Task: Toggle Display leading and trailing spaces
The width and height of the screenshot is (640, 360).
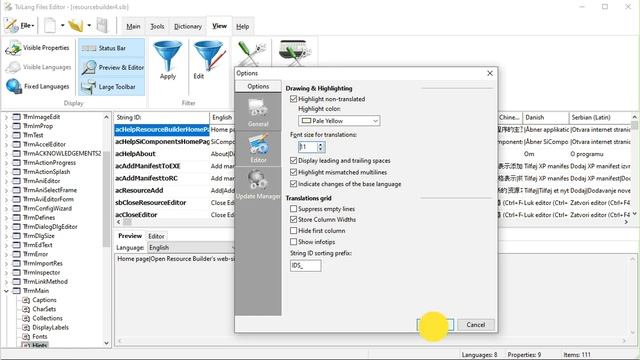Action: pyautogui.click(x=293, y=160)
